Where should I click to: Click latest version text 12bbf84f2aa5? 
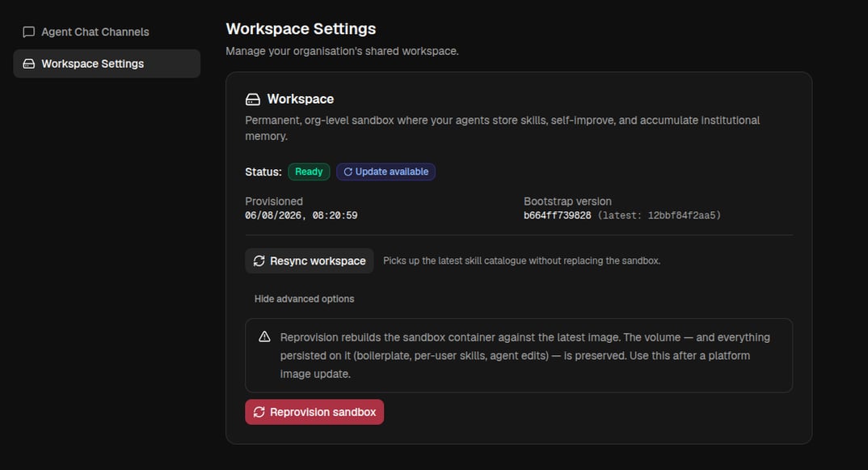(681, 216)
